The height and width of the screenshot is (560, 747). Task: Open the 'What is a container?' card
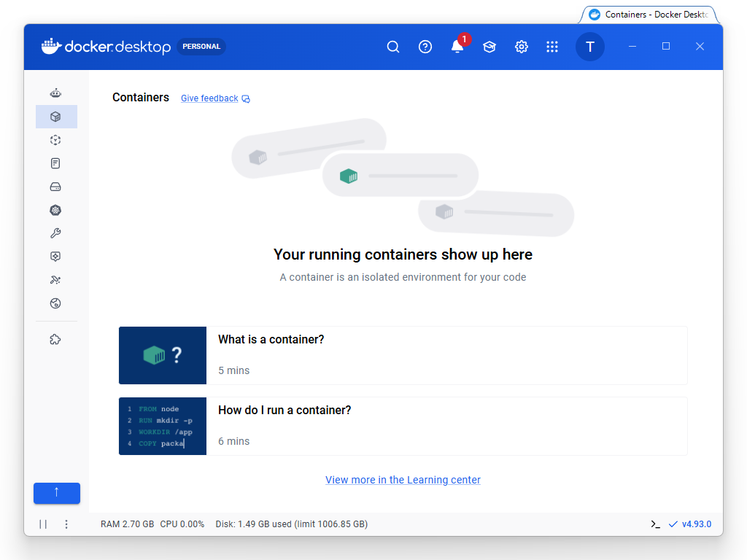click(403, 355)
